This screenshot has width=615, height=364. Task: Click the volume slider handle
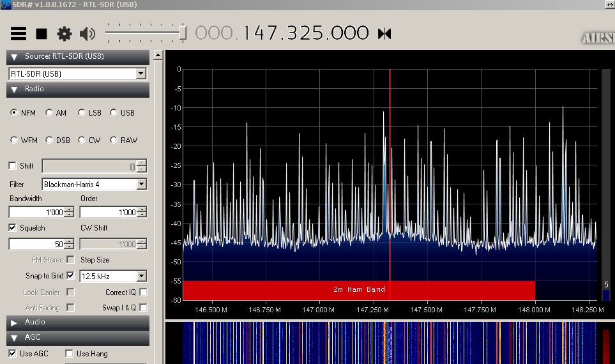(183, 33)
